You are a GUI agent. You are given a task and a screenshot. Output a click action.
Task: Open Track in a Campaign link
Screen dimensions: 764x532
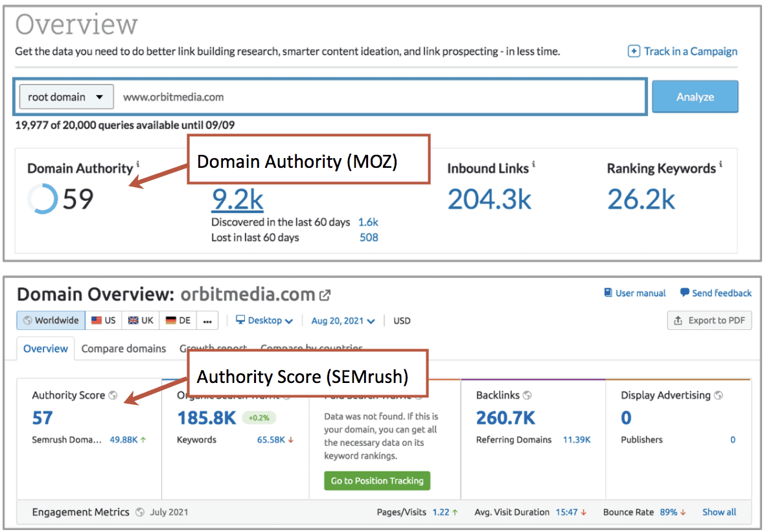tap(690, 51)
